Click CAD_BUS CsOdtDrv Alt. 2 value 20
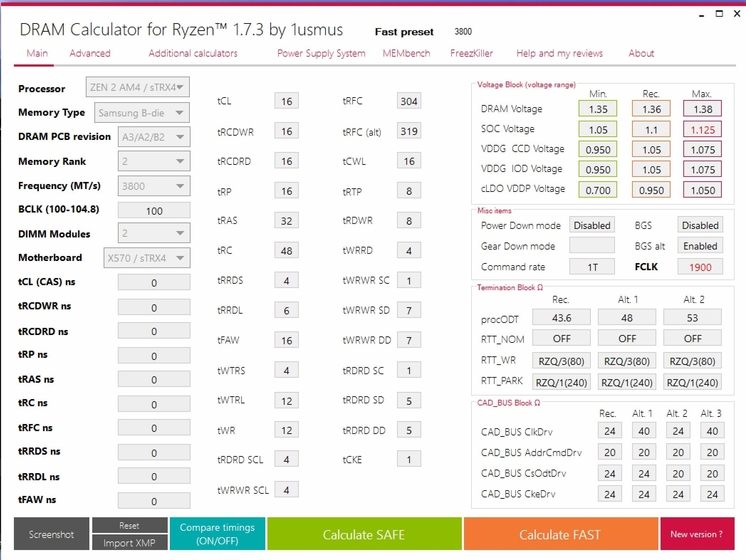The width and height of the screenshot is (746, 560). (x=678, y=473)
